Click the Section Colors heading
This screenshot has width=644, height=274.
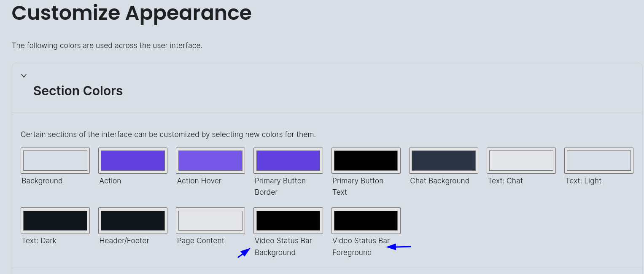tap(78, 91)
